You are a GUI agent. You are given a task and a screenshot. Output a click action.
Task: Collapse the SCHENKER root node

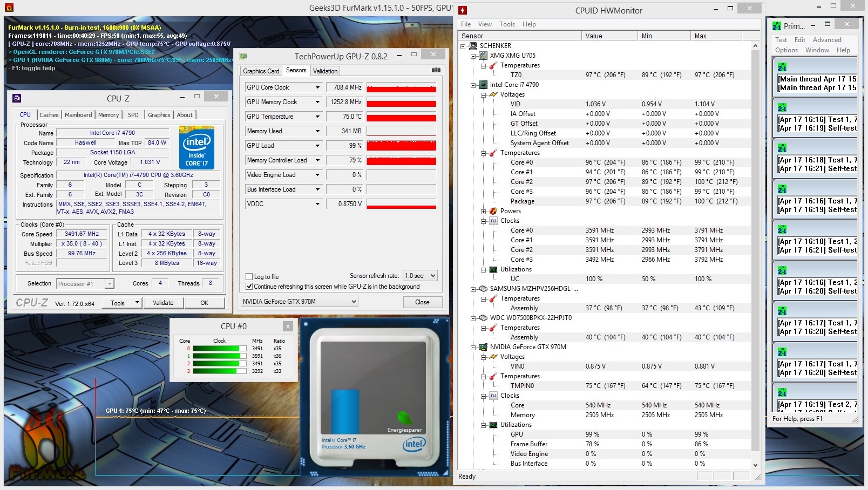(x=463, y=46)
